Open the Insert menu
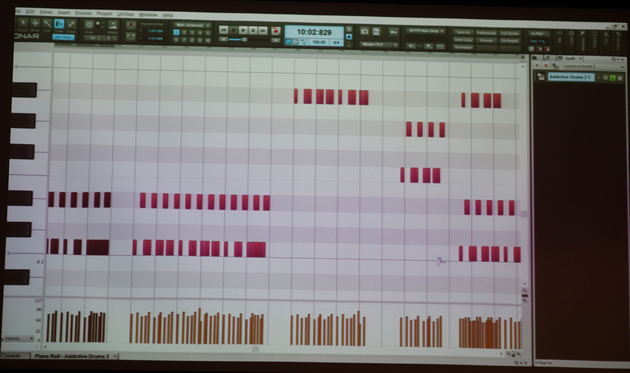The height and width of the screenshot is (373, 630). point(63,12)
